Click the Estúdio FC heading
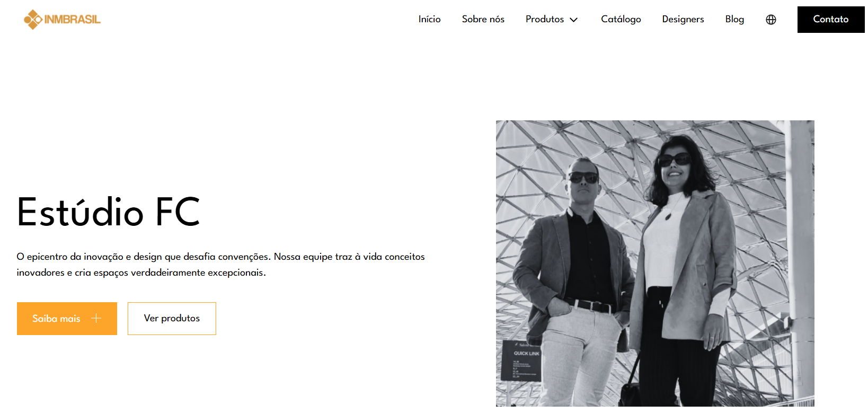Screen dimensions: 868x413 tap(109, 212)
